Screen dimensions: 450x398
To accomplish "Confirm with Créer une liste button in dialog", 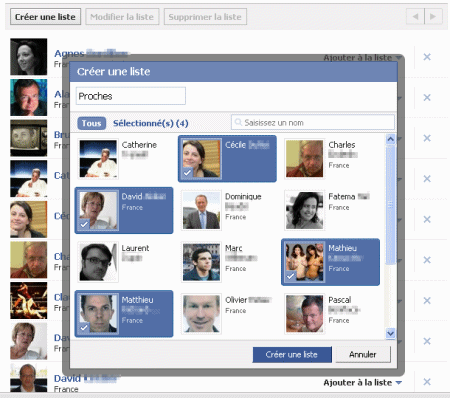I will coord(292,355).
